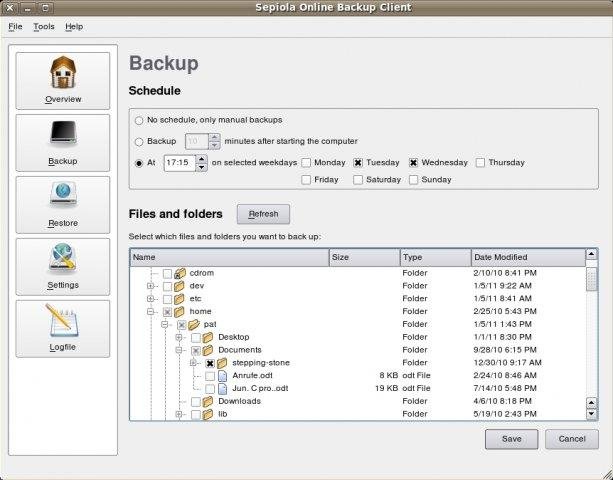
Task: Save the backup settings
Action: 511,439
